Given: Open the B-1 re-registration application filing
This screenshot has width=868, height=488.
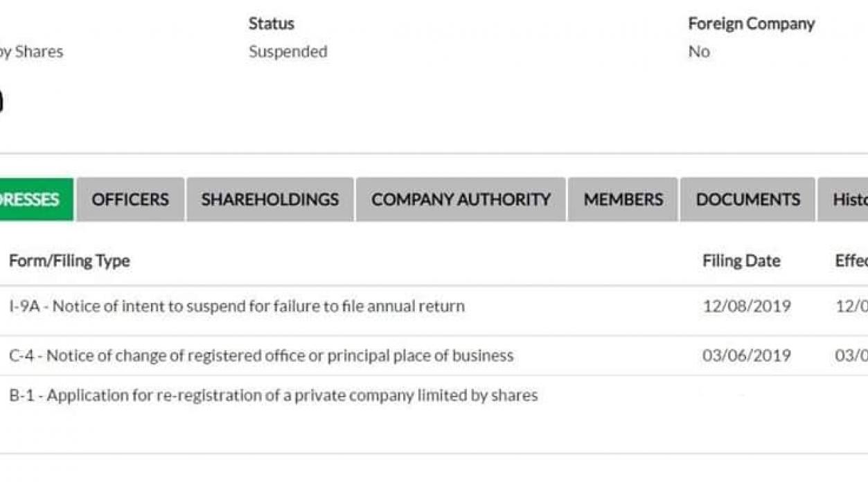Looking at the screenshot, I should tap(273, 396).
